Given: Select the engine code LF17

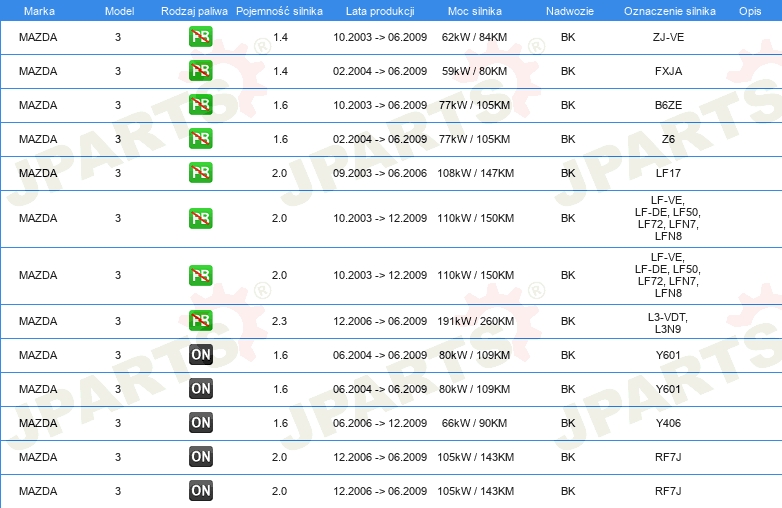Looking at the screenshot, I should click(x=668, y=173).
